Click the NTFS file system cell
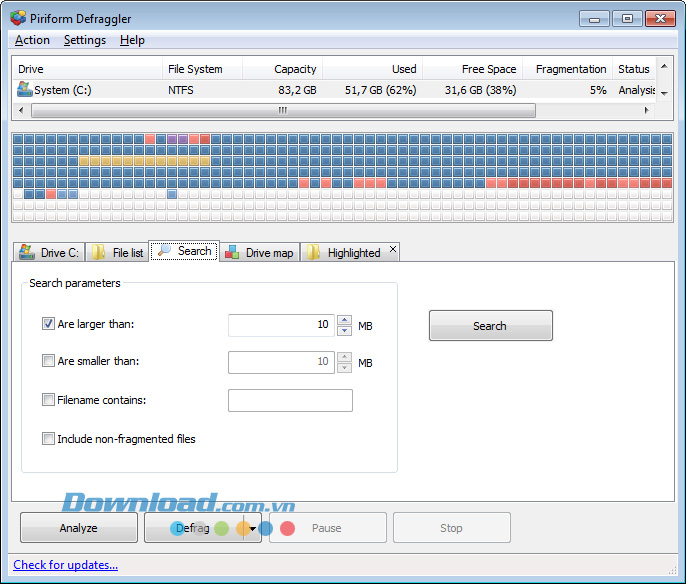This screenshot has height=584, width=686. click(x=181, y=90)
